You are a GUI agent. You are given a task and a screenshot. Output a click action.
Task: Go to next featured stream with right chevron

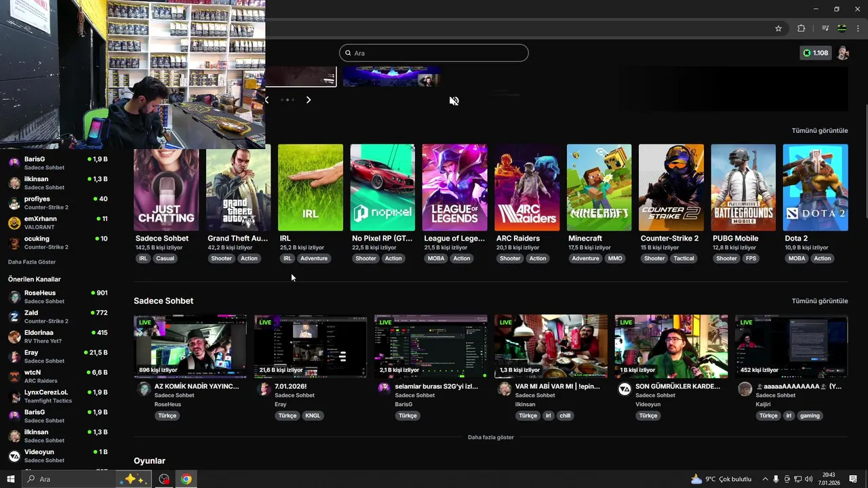(x=309, y=100)
